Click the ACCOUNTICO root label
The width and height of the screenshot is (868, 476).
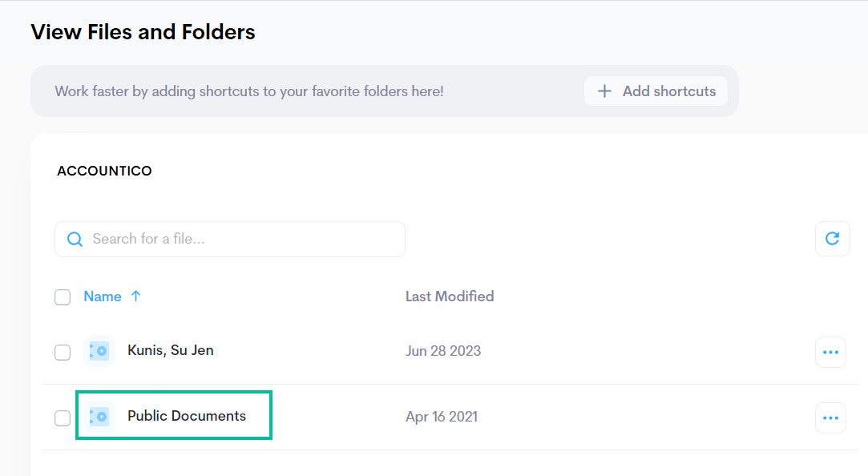[x=104, y=171]
